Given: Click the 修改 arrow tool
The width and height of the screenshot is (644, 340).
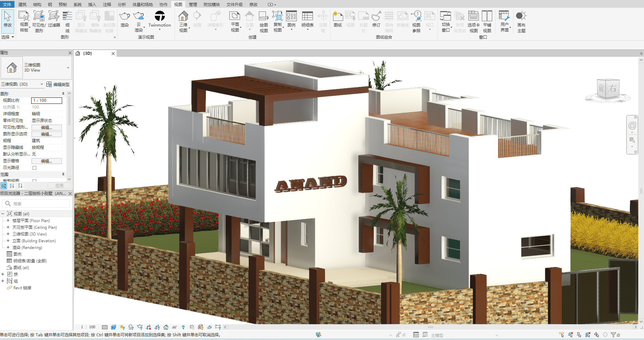Looking at the screenshot, I should pos(7,18).
